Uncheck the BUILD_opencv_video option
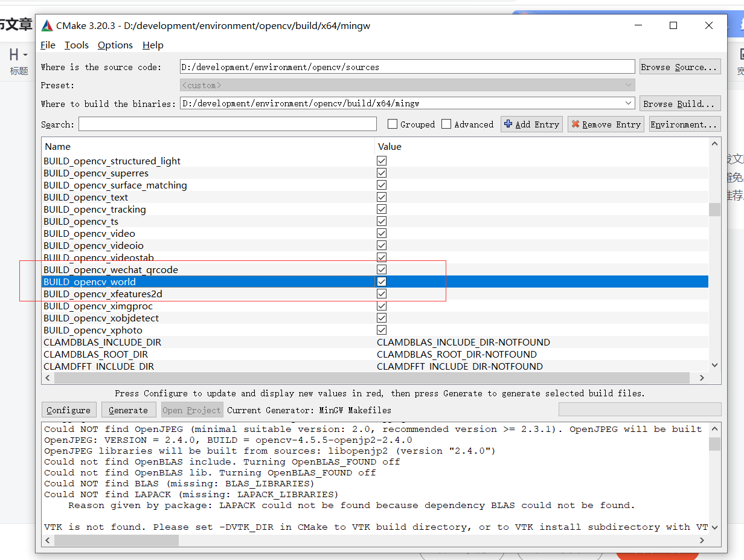 [381, 233]
